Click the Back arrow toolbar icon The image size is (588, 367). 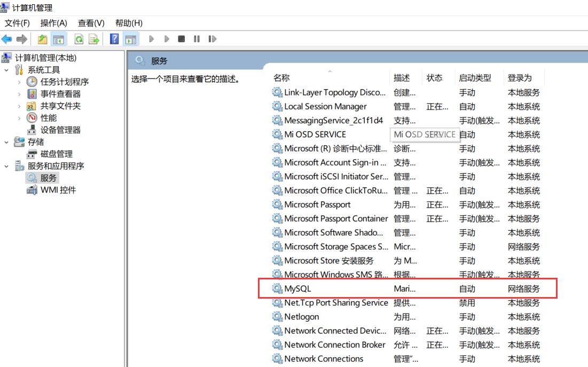coord(7,38)
